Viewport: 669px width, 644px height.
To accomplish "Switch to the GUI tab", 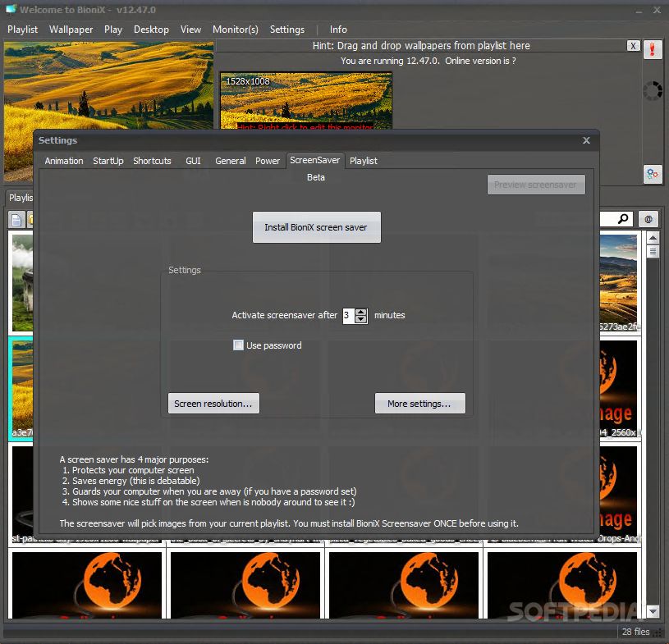I will [193, 161].
